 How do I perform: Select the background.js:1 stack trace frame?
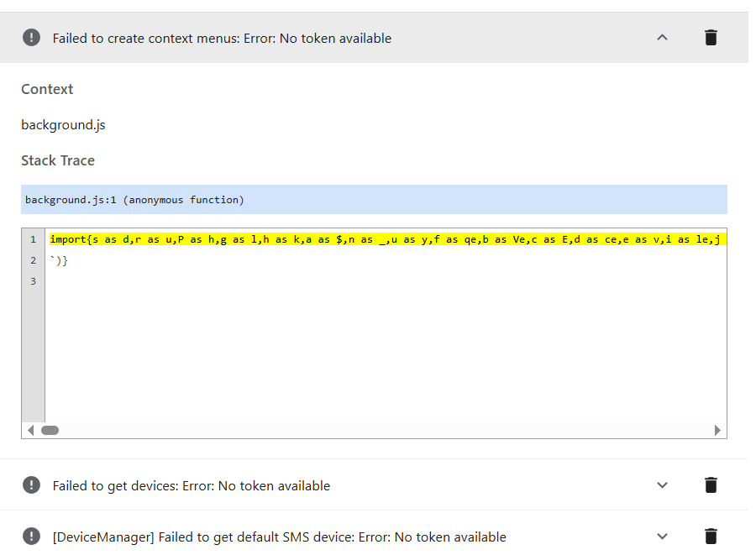(x=374, y=200)
